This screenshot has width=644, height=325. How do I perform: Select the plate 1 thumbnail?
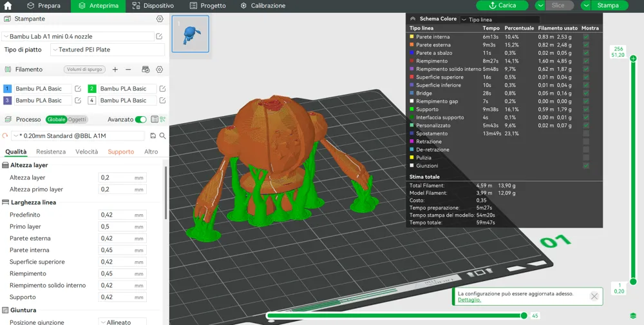(x=190, y=34)
